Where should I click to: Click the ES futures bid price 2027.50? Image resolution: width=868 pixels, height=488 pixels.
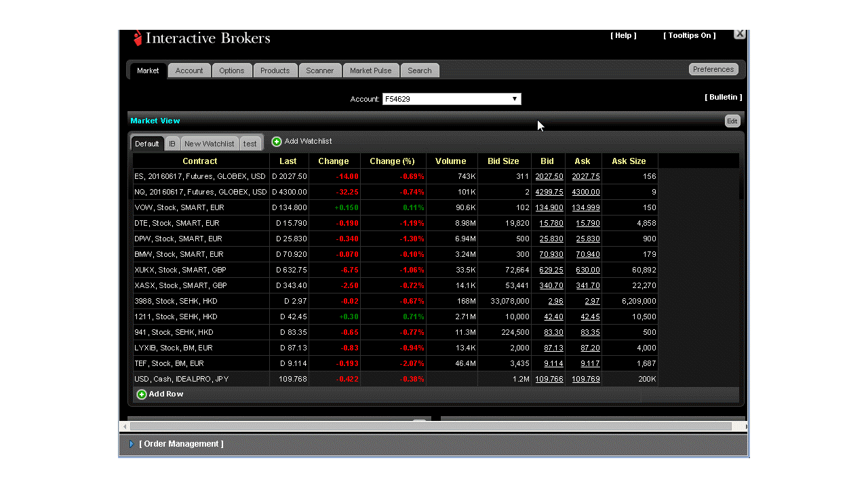point(549,176)
